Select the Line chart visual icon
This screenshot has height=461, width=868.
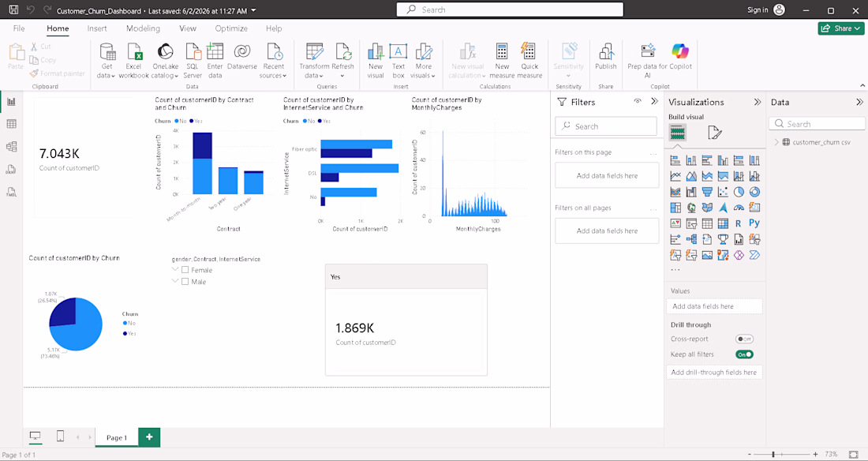coord(675,176)
